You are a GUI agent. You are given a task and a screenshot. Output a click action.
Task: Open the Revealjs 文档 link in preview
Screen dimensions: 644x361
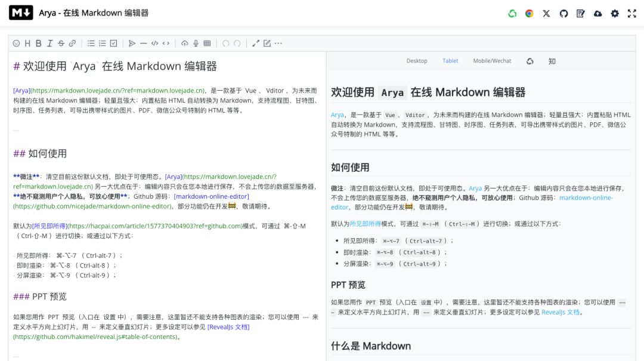pos(560,312)
